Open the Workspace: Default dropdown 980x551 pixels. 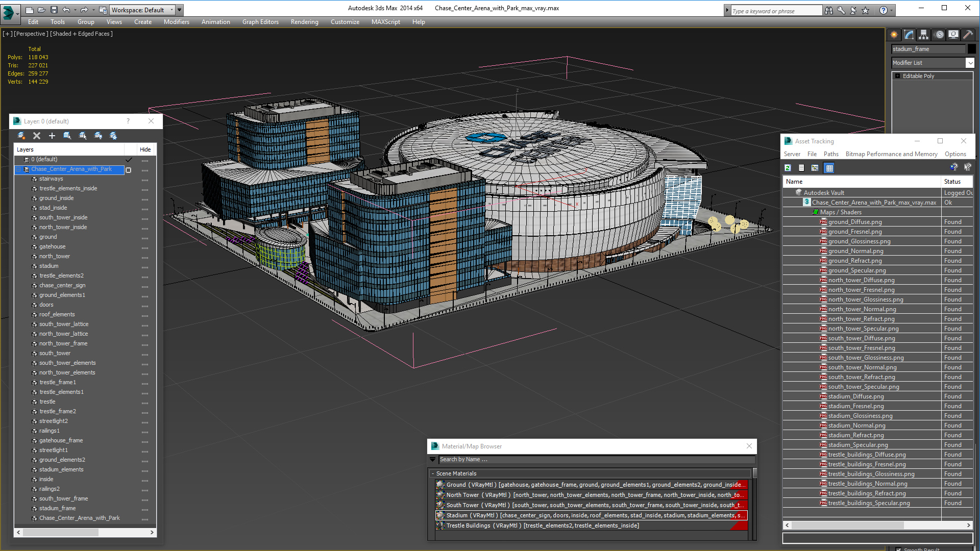142,10
